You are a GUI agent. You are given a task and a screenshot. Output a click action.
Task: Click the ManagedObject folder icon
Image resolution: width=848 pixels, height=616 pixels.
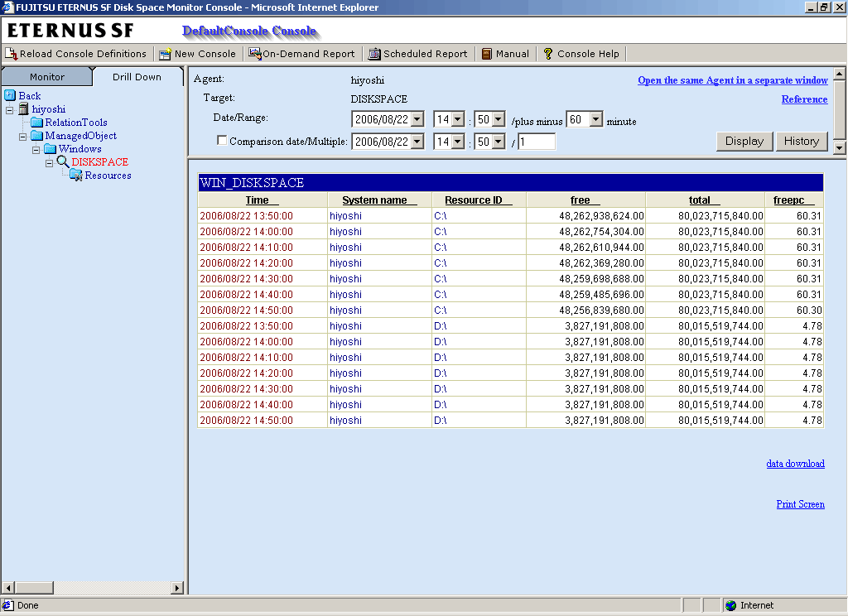coord(36,135)
